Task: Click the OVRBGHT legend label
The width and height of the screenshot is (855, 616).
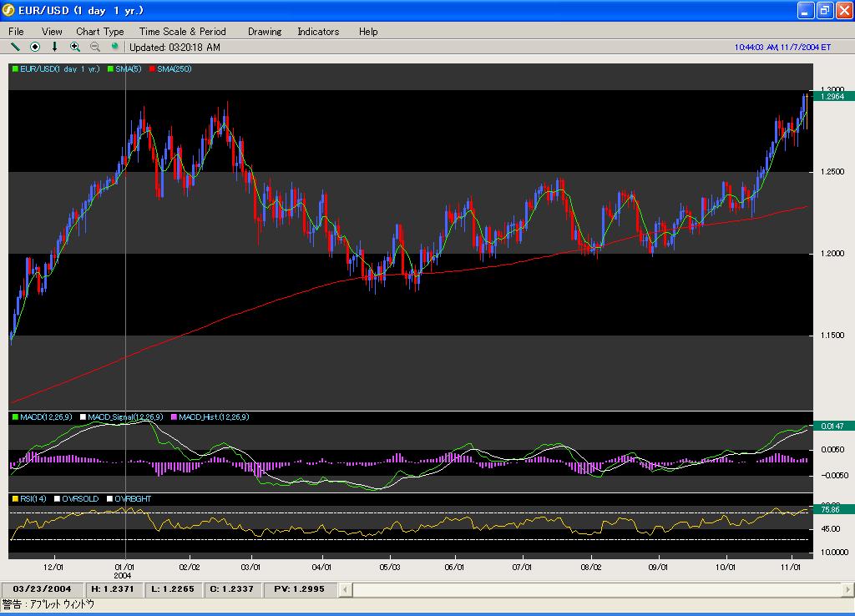Action: click(133, 499)
